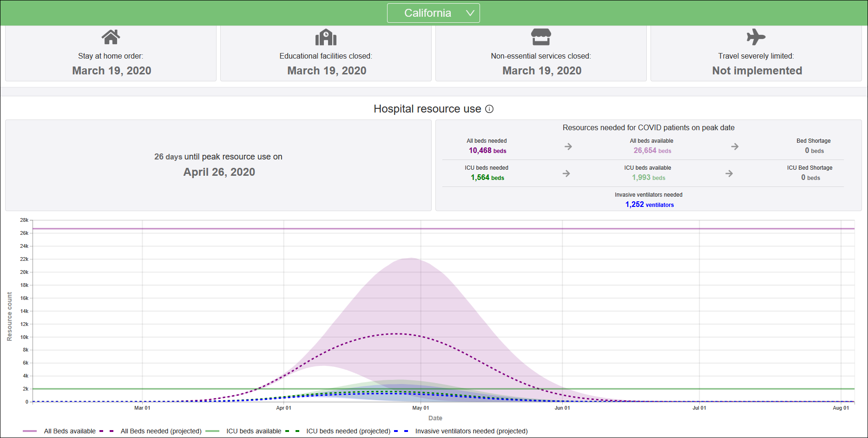Click the arrow after ICU beds available
The width and height of the screenshot is (868, 438).
tap(729, 173)
